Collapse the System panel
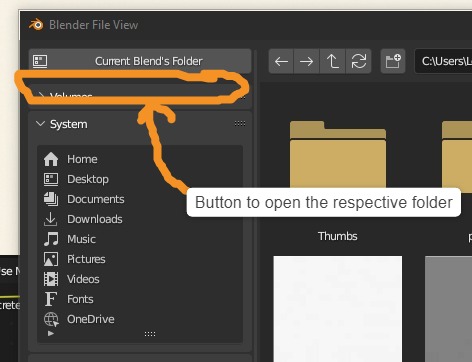This screenshot has width=472, height=362. (40, 124)
